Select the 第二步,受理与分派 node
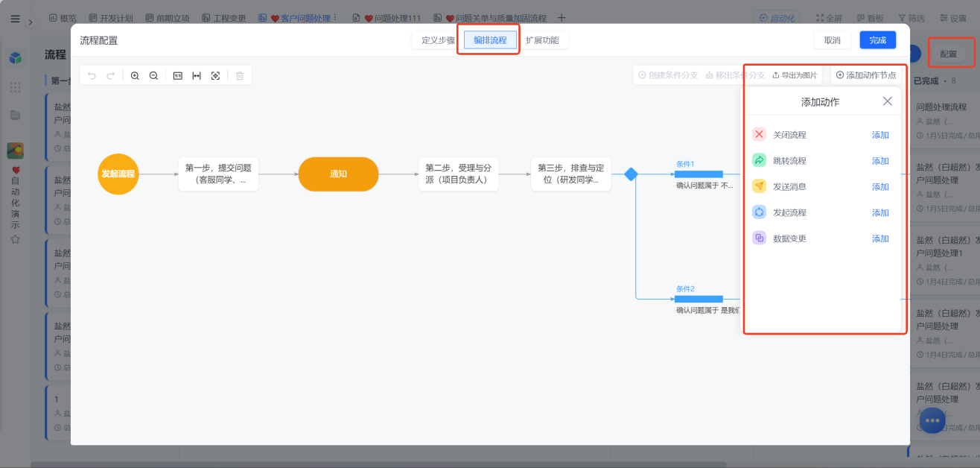Screen dimensions: 980x468 (x=458, y=174)
